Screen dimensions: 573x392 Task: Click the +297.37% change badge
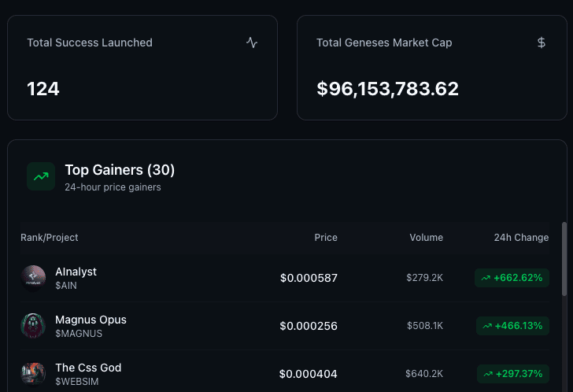512,374
